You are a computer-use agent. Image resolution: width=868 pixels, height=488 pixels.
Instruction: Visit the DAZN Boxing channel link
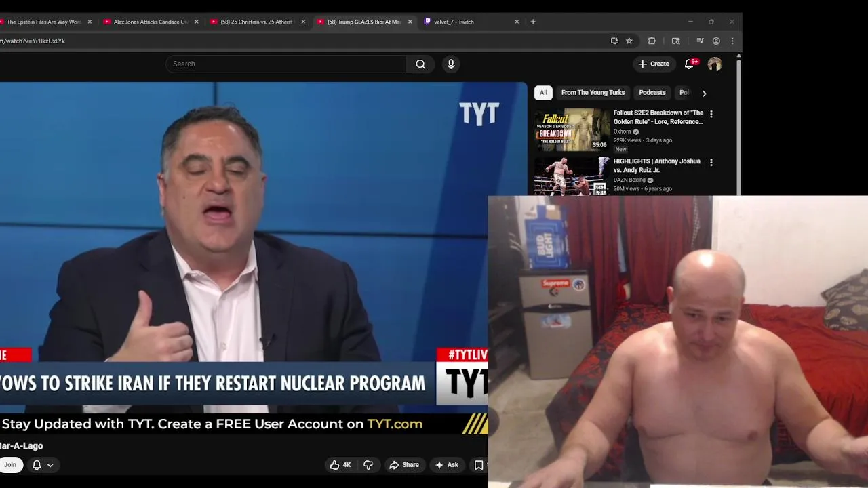click(629, 180)
